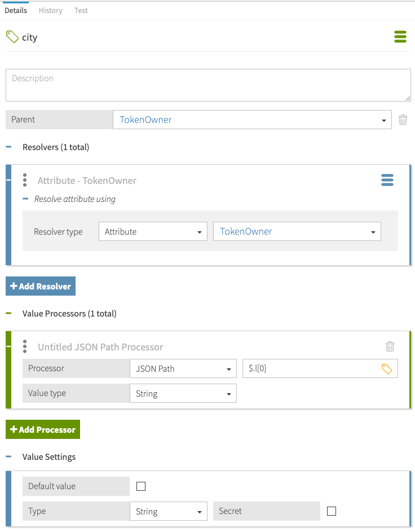Image resolution: width=415 pixels, height=532 pixels.
Task: Open the Resolver type Attribute dropdown
Action: click(x=153, y=231)
